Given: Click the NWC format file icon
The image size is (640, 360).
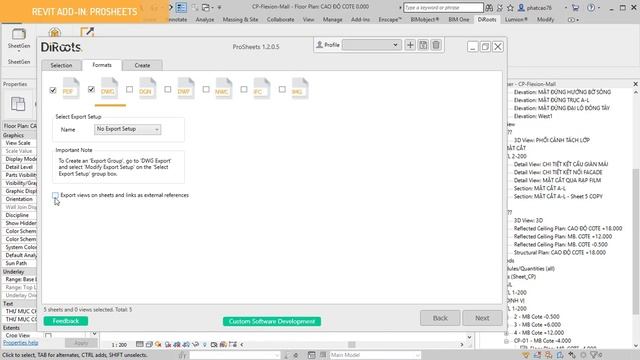Looking at the screenshot, I should pos(223,88).
